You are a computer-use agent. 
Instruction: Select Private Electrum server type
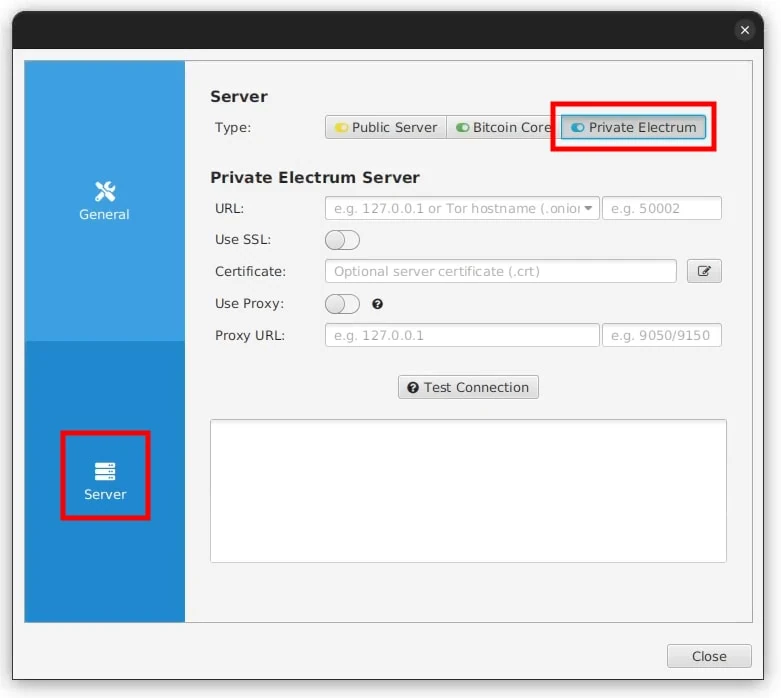click(633, 128)
